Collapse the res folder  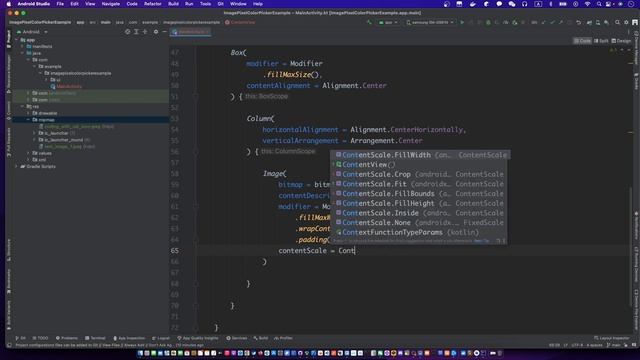23,107
